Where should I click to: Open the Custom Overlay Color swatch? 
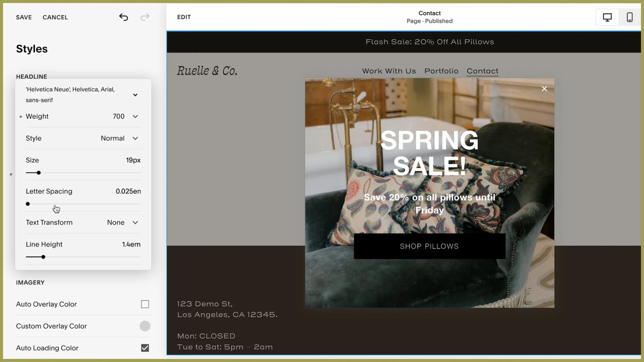pyautogui.click(x=145, y=326)
